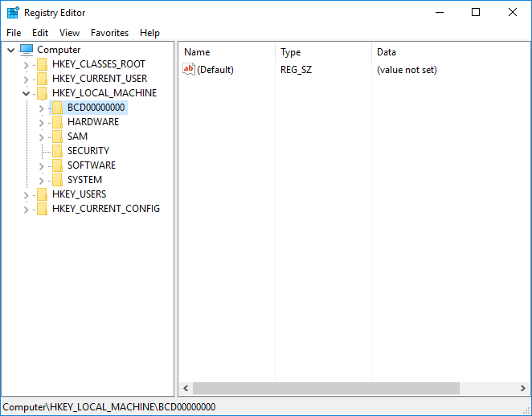The height and width of the screenshot is (416, 532).
Task: Open the Help menu
Action: (149, 33)
